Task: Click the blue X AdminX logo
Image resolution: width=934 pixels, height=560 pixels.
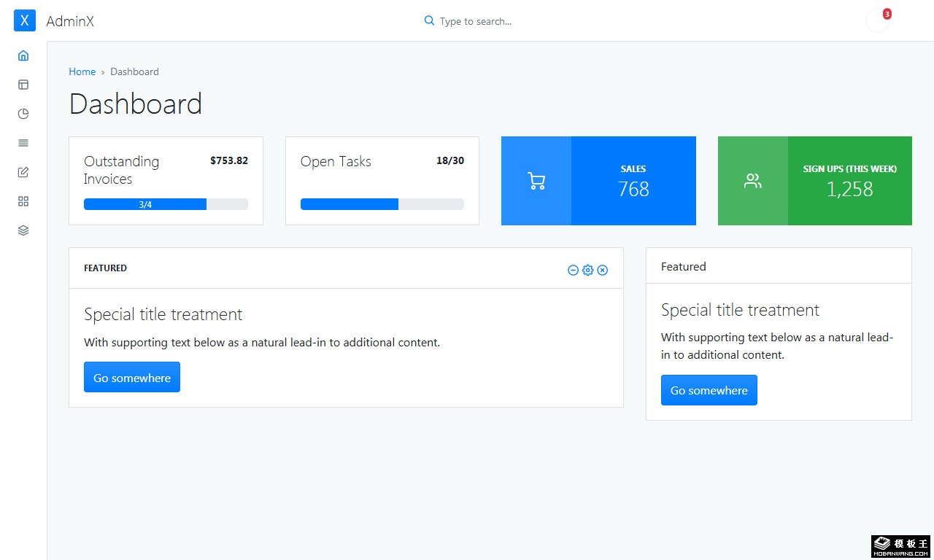Action: 25,21
